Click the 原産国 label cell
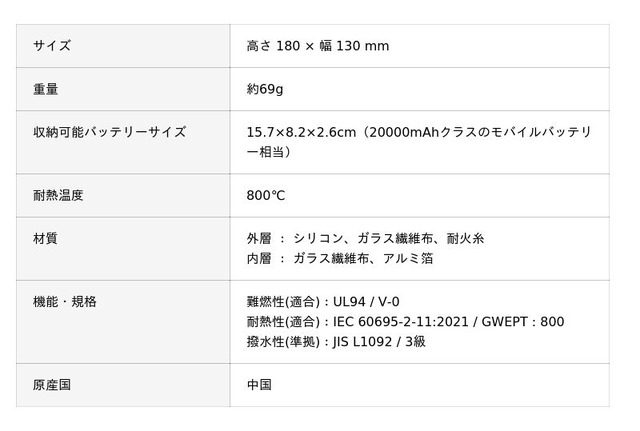The height and width of the screenshot is (431, 640). pyautogui.click(x=52, y=384)
